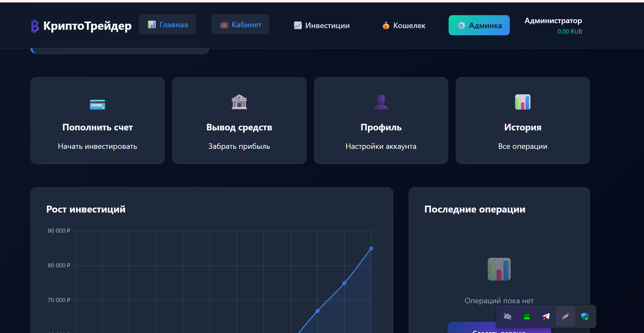
Task: Open the OneDrive cloud tray icon
Action: pos(507,316)
